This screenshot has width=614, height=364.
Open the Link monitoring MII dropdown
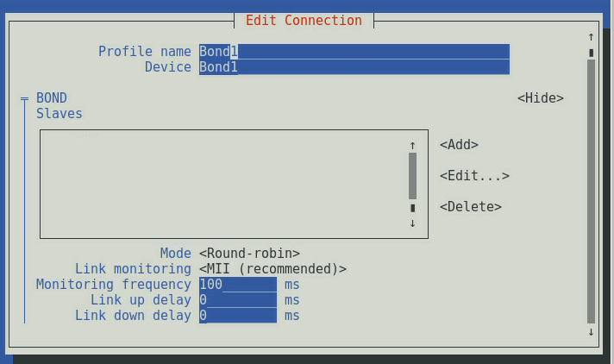click(x=273, y=269)
